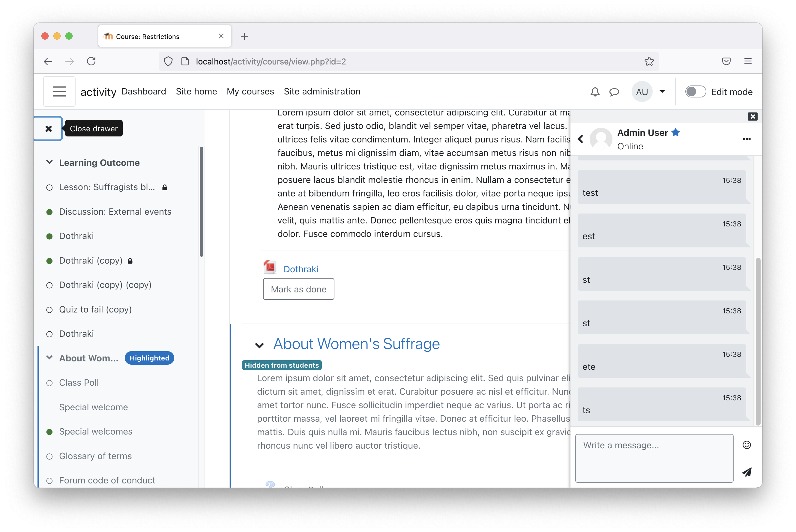Collapse About Wom... section in course index
The image size is (796, 532).
click(x=49, y=357)
